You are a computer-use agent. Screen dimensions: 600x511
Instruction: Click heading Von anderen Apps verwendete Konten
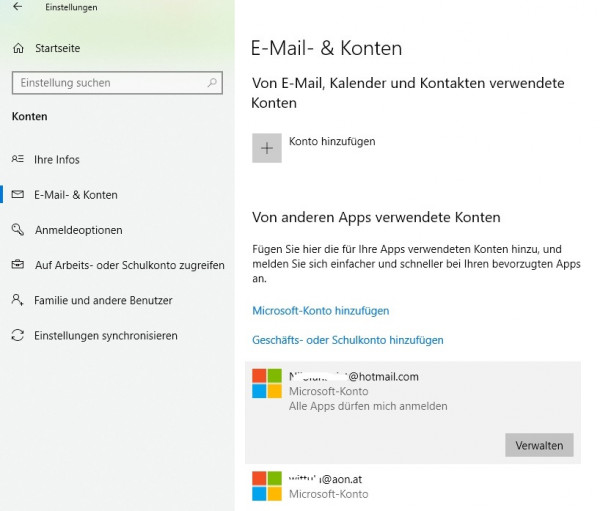click(x=376, y=217)
